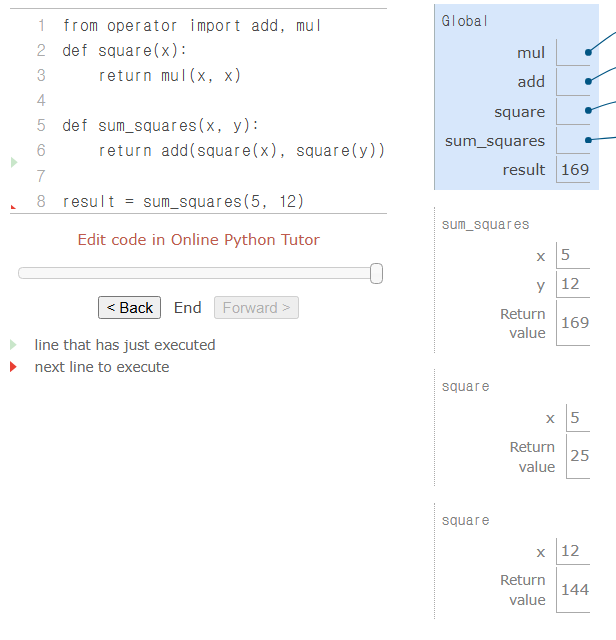This screenshot has height=640, width=616.
Task: Click code line 6 return add statement
Action: (241, 151)
